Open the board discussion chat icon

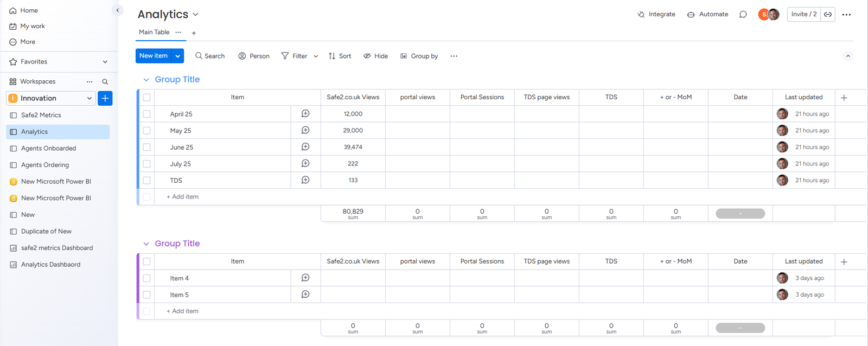(x=743, y=15)
